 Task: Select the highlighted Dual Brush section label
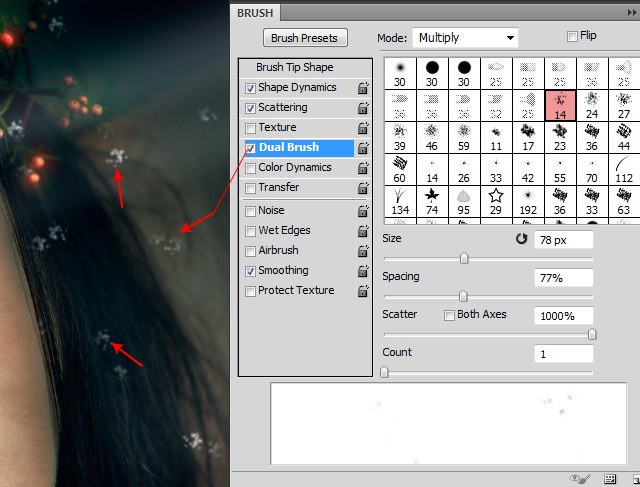pos(289,147)
